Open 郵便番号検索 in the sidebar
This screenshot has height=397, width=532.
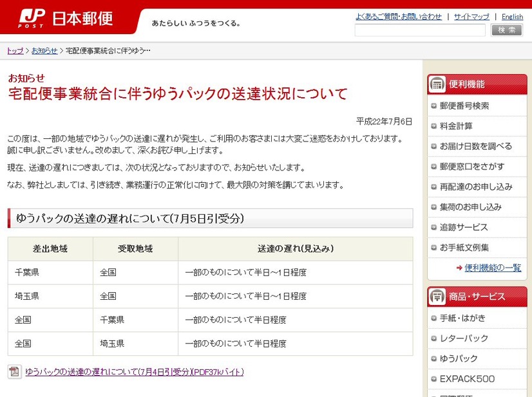(x=464, y=106)
